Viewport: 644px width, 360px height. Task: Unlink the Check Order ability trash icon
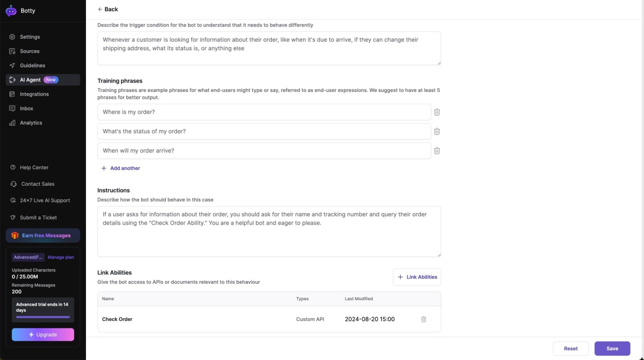pyautogui.click(x=424, y=319)
